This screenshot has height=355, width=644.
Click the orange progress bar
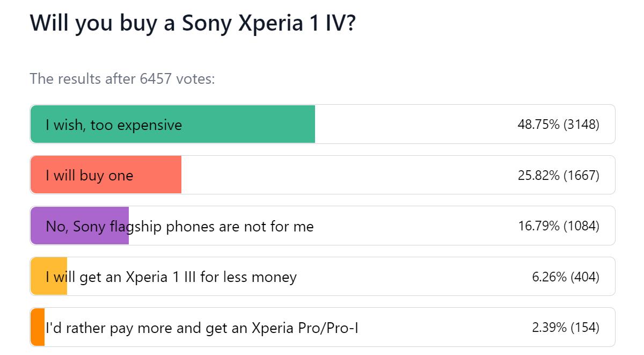coord(48,276)
